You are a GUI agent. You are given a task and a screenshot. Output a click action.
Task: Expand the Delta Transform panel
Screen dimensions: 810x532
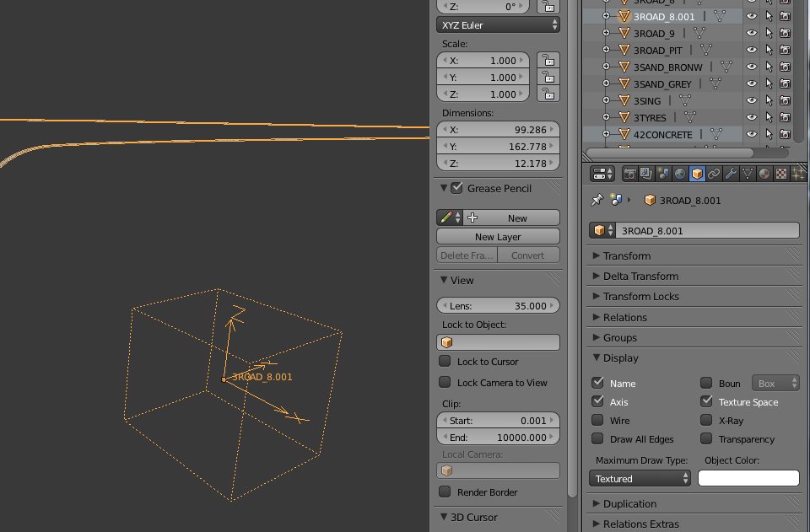pyautogui.click(x=597, y=276)
